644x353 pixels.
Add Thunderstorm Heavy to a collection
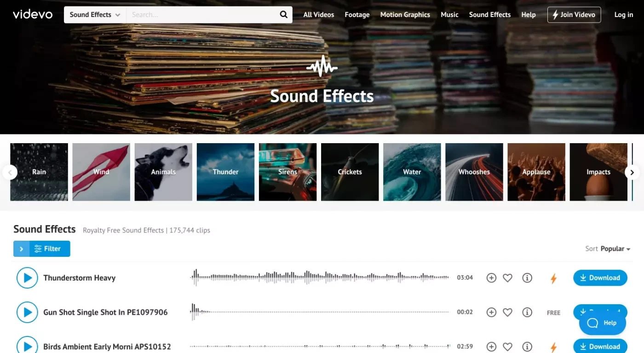[x=491, y=278]
